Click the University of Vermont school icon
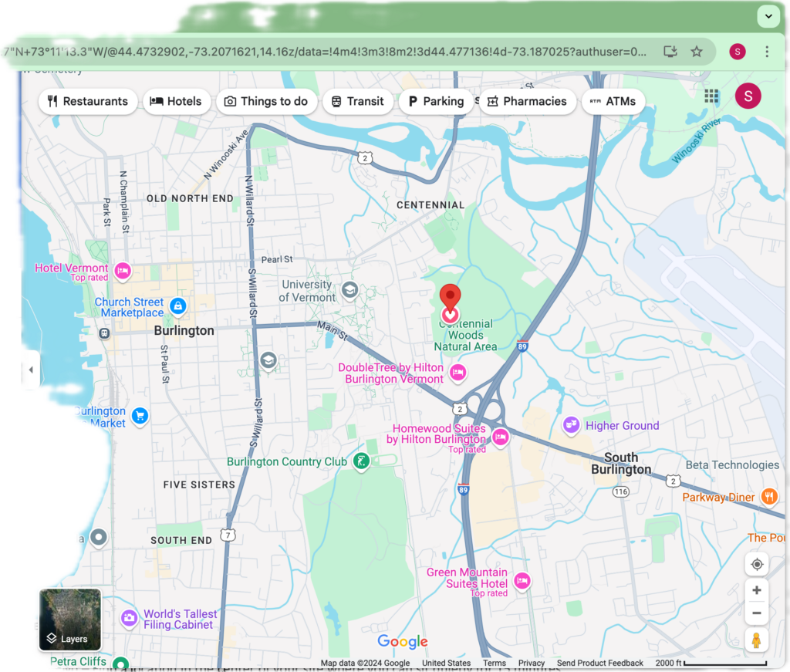Viewport: 790px width, 672px height. pyautogui.click(x=349, y=290)
